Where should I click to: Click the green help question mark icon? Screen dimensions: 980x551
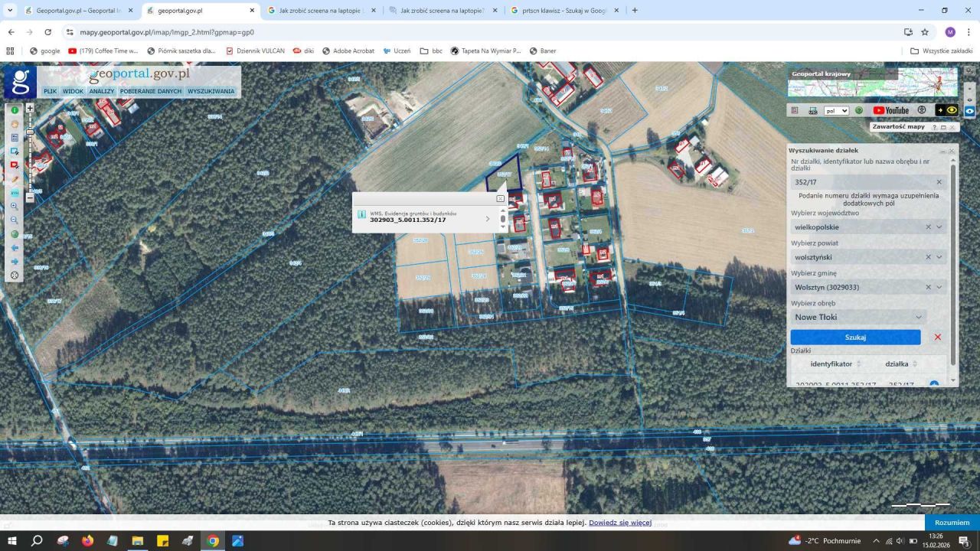click(x=859, y=110)
